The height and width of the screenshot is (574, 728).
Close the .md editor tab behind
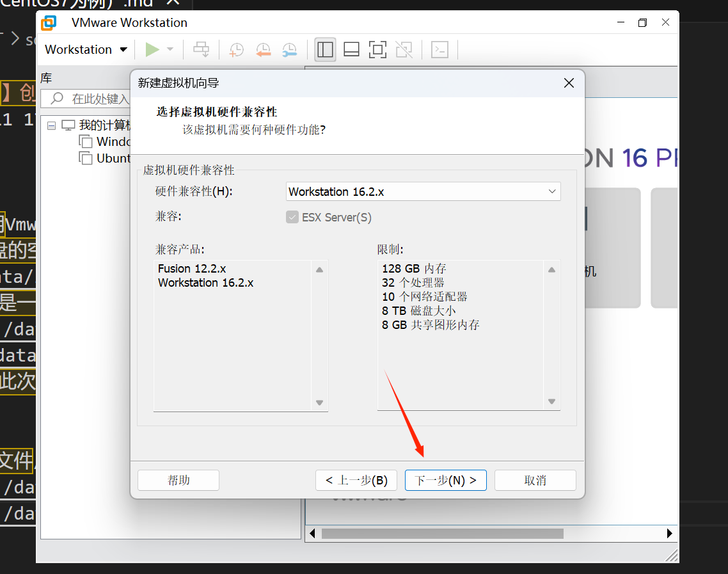[173, 3]
